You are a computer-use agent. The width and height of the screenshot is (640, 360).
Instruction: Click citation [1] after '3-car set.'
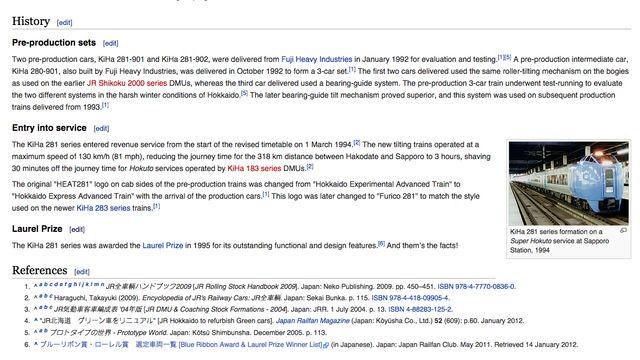pyautogui.click(x=352, y=69)
